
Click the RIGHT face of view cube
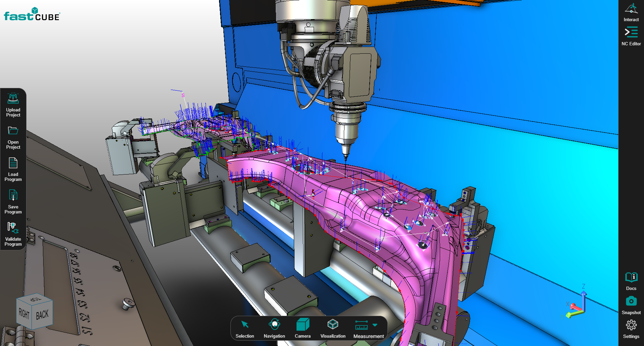[x=24, y=314]
